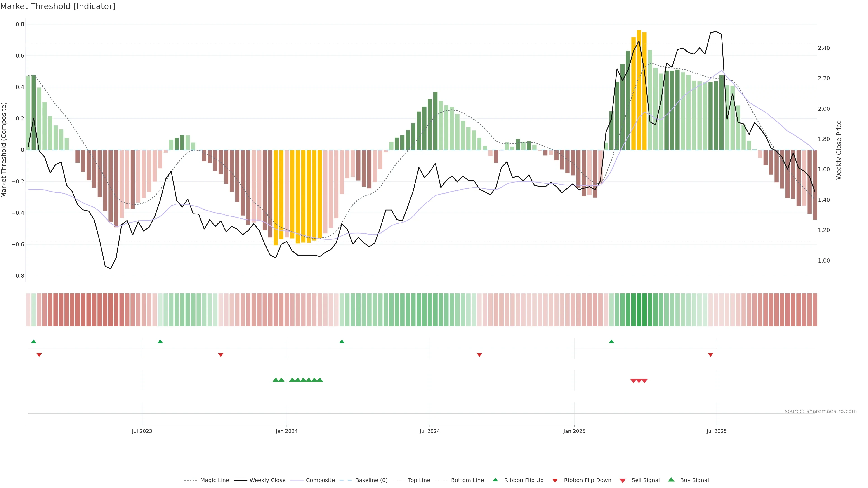Click the Sell Signal legend triangle icon

click(x=622, y=480)
